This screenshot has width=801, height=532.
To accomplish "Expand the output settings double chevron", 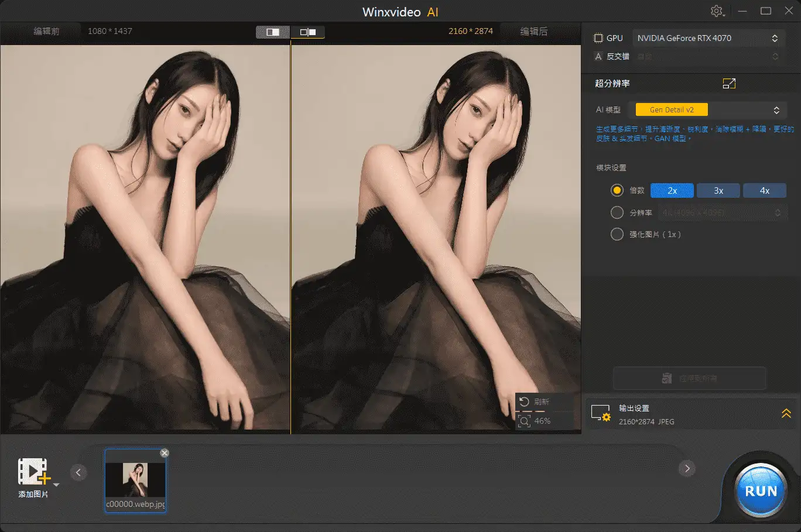I will 786,414.
